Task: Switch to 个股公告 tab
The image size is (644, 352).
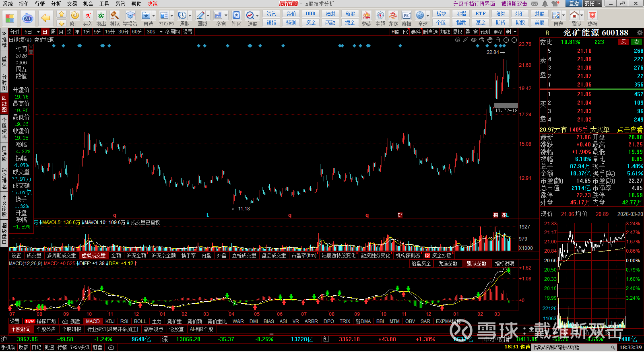Action: [x=46, y=329]
